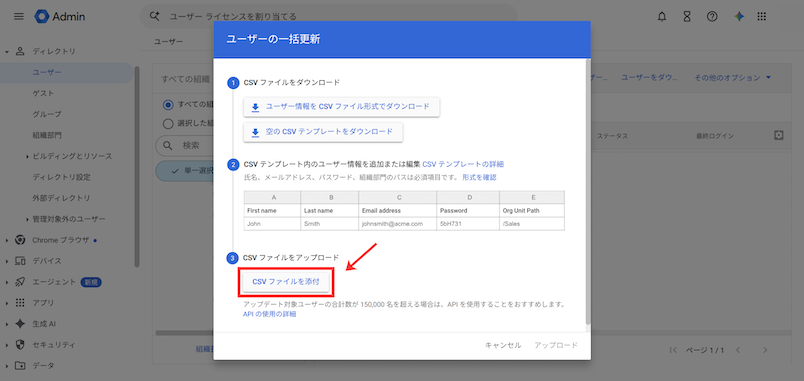Image resolution: width=804 pixels, height=381 pixels.
Task: Click the dialog's vertical scrollbar
Action: point(588,192)
